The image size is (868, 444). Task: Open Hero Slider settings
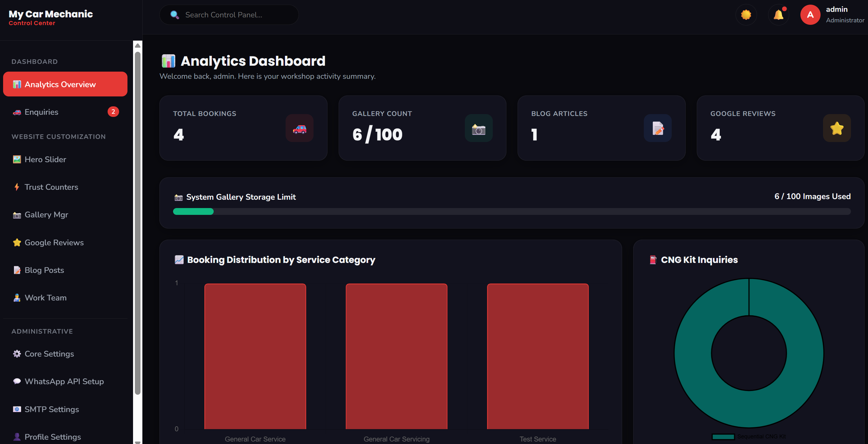tap(65, 159)
